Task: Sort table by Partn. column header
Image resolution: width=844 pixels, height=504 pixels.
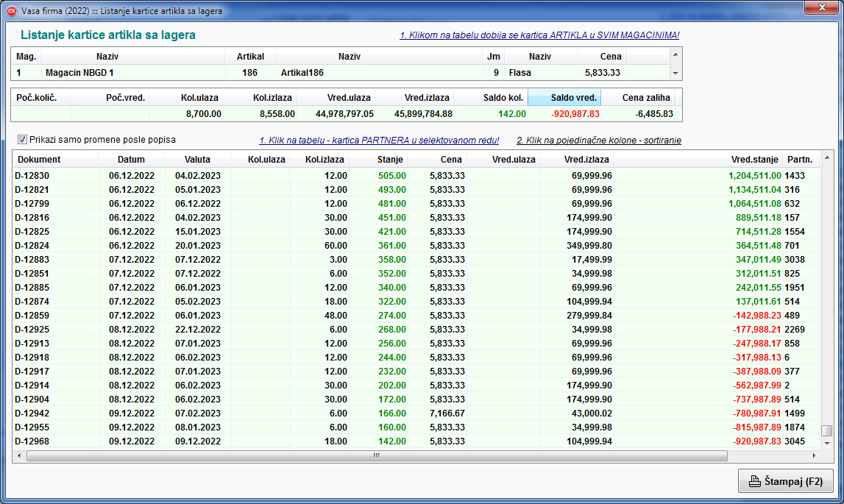Action: click(801, 160)
